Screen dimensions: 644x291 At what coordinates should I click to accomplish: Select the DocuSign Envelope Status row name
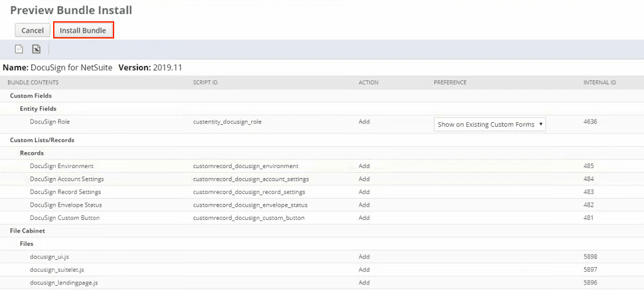(x=66, y=205)
